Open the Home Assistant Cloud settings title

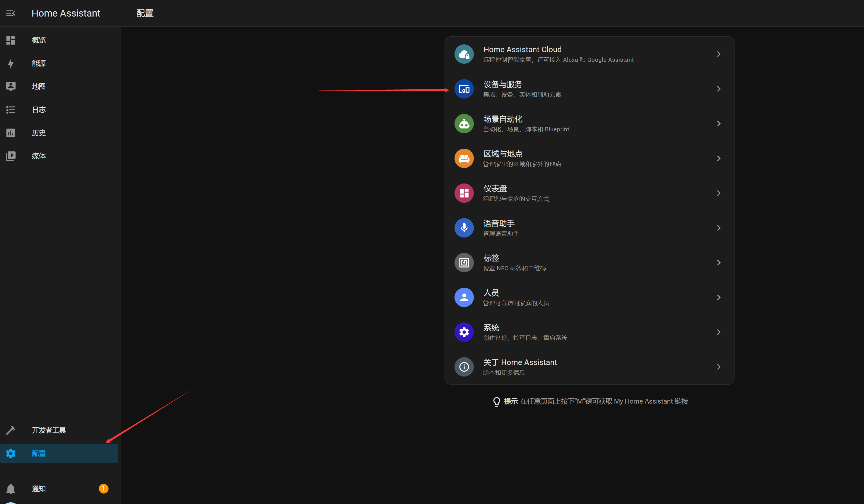click(522, 49)
